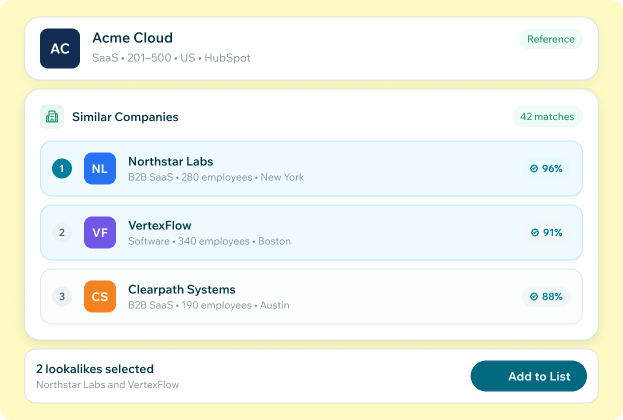
Task: Click the AC Acme Cloud logo tile
Action: point(60,48)
